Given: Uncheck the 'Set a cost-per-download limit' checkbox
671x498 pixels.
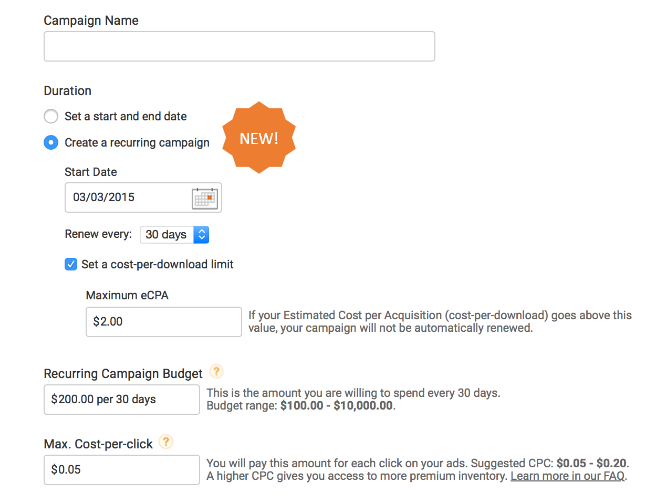Looking at the screenshot, I should tap(71, 264).
